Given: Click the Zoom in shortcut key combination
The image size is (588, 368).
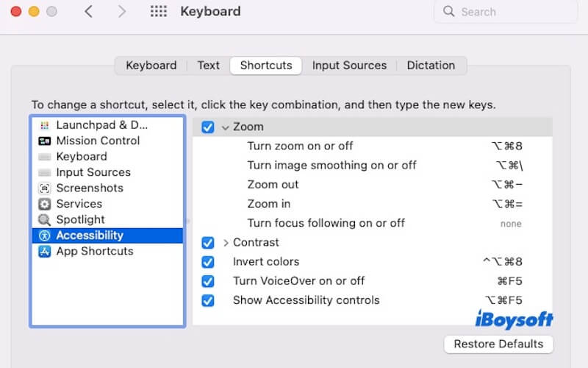Looking at the screenshot, I should tap(507, 204).
